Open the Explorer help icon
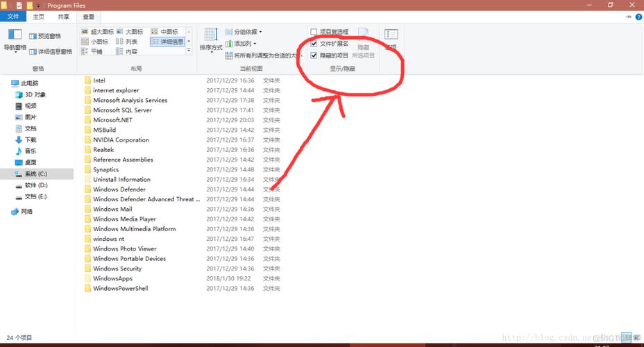 [x=638, y=17]
